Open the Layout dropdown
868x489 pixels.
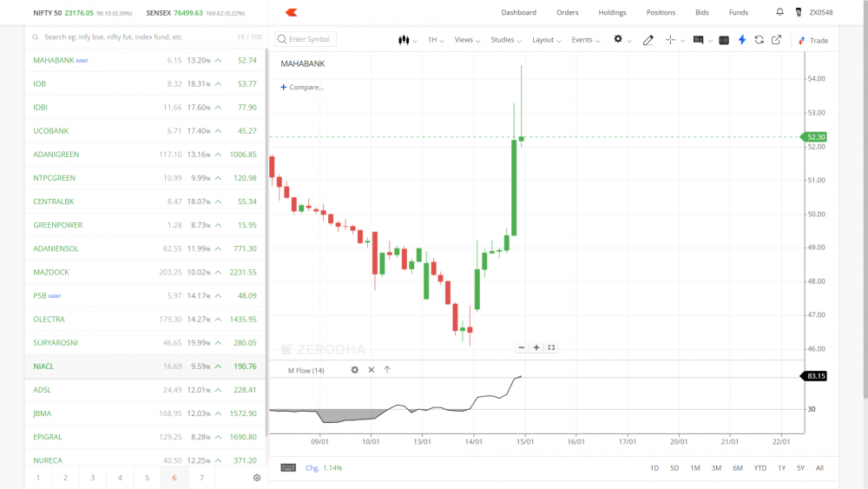pos(546,40)
